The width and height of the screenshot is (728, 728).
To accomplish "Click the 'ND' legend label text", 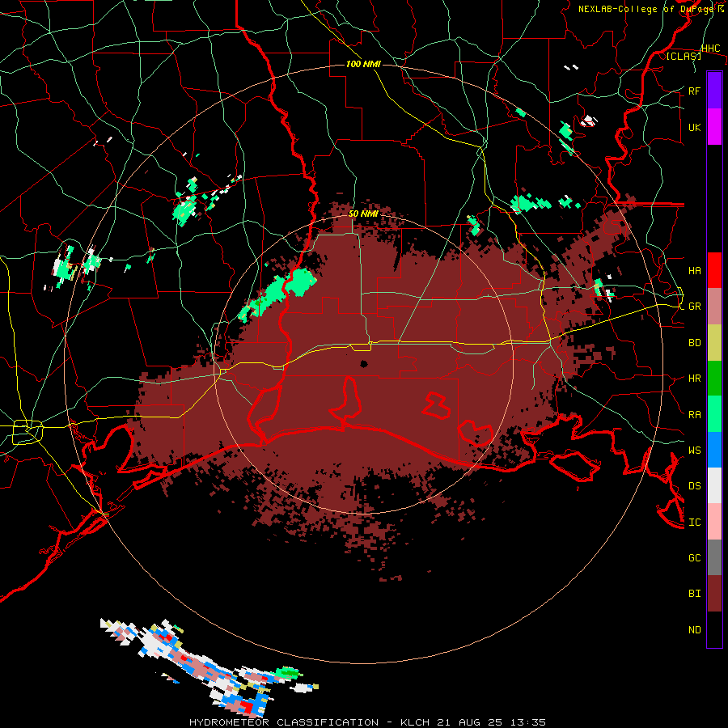I will (695, 629).
